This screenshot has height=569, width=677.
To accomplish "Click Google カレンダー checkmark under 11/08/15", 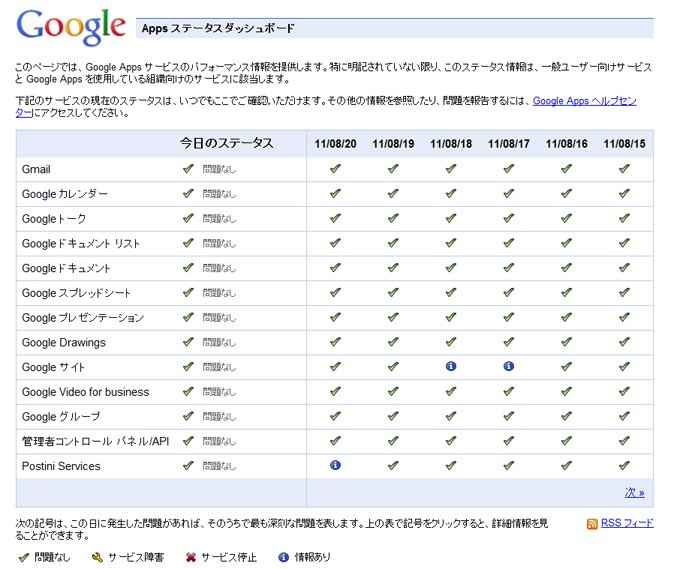I will click(624, 193).
